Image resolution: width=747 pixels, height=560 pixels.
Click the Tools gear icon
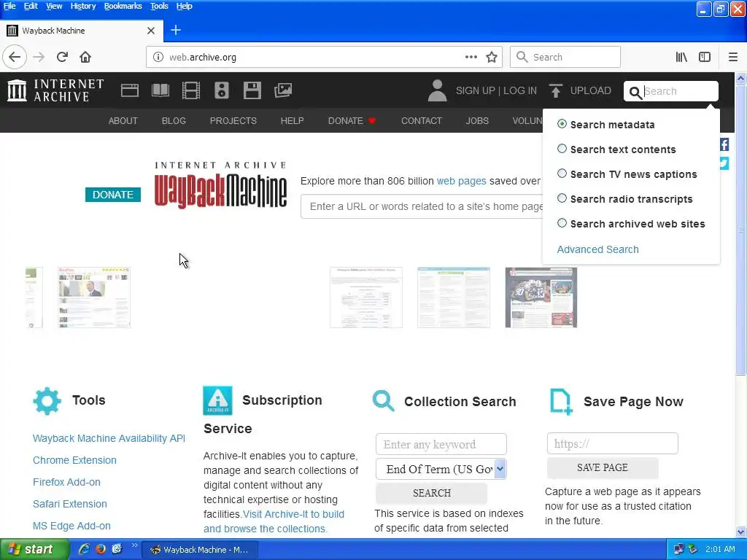47,401
